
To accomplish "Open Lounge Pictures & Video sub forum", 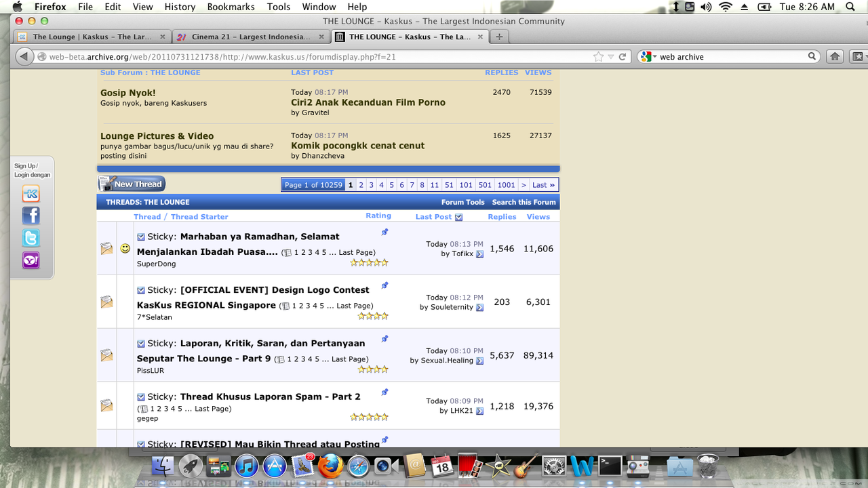I will pyautogui.click(x=157, y=136).
